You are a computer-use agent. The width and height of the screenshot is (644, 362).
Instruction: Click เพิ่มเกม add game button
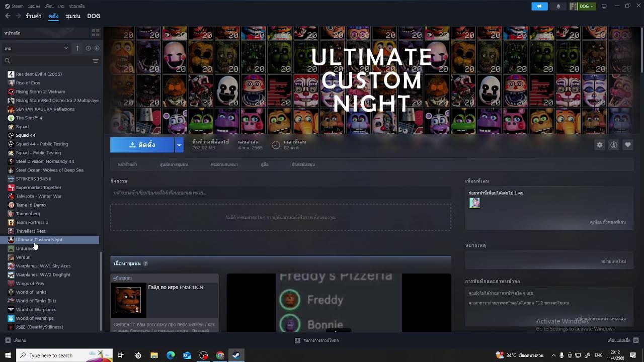(16, 340)
